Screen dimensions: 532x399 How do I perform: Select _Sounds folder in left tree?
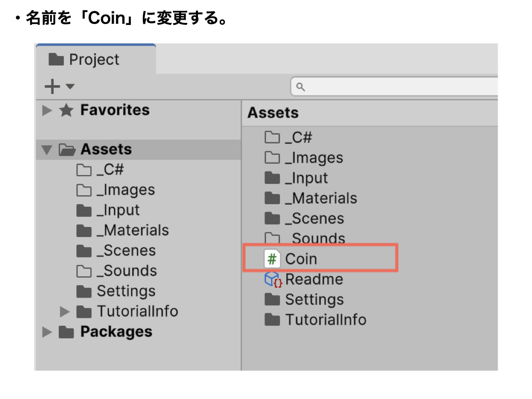point(126,271)
